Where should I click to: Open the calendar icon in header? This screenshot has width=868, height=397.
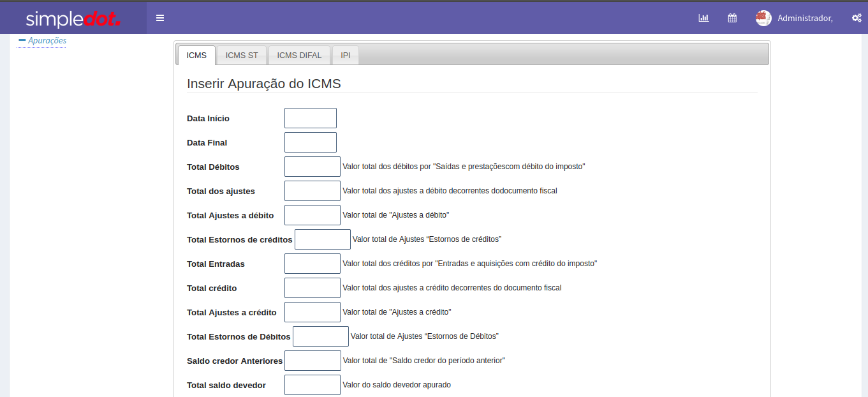(x=732, y=18)
